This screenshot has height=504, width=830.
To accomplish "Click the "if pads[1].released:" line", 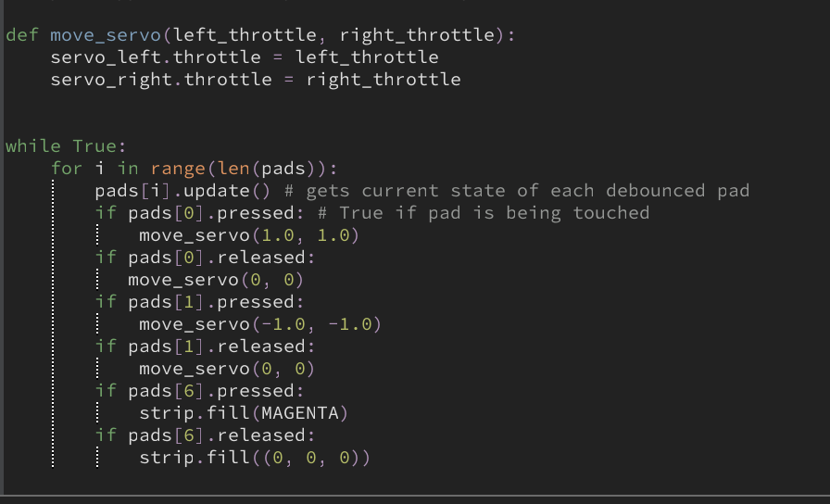I will [206, 346].
